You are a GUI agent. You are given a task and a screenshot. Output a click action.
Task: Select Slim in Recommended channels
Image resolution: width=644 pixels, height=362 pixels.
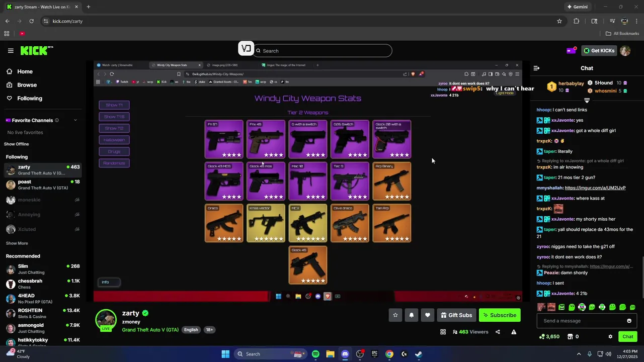[42, 269]
